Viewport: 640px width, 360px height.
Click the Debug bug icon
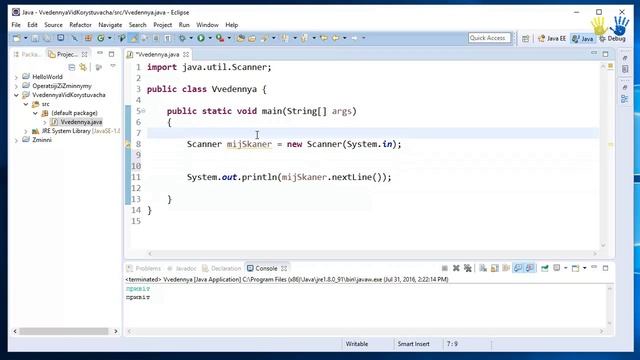(182, 38)
